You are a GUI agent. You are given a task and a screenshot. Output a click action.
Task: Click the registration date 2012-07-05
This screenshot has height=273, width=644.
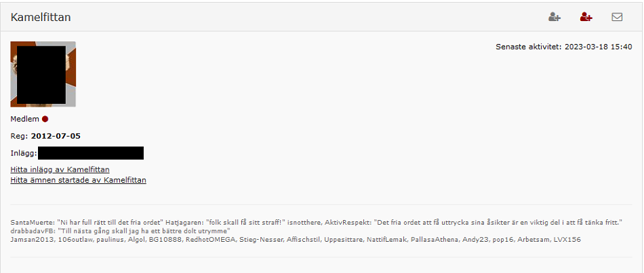coord(56,136)
